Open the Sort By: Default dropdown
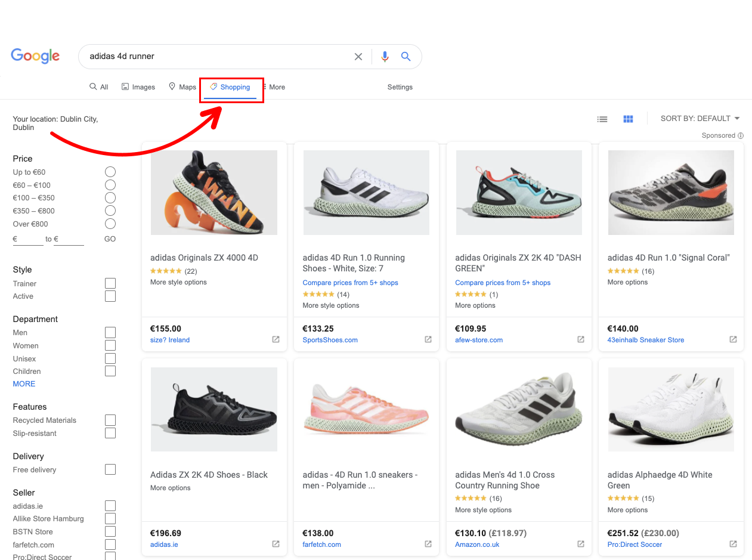This screenshot has width=752, height=560. click(700, 119)
